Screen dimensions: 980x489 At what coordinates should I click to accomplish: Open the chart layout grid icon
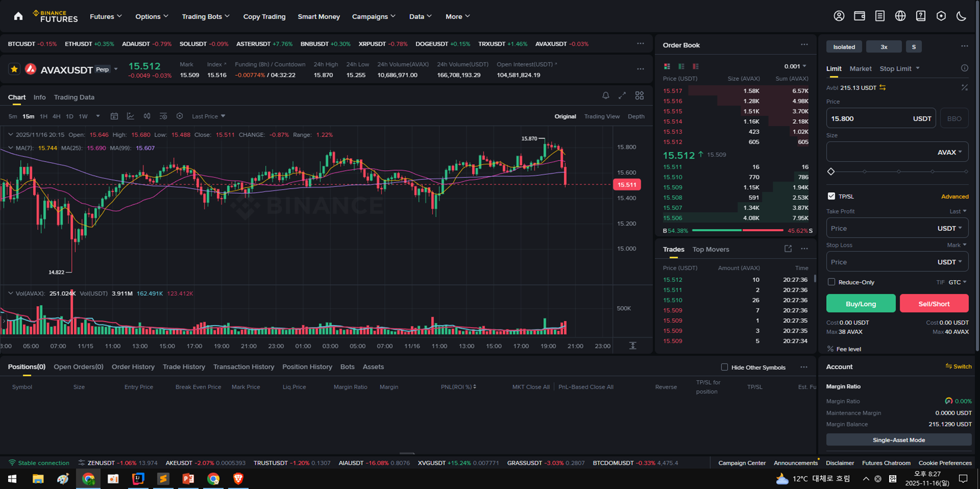click(x=639, y=95)
